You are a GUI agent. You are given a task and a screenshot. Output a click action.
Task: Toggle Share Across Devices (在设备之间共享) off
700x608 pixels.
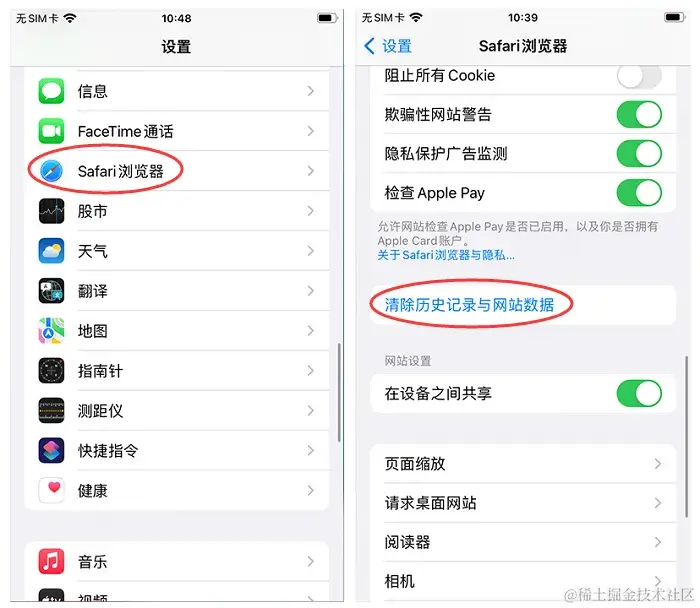tap(639, 393)
